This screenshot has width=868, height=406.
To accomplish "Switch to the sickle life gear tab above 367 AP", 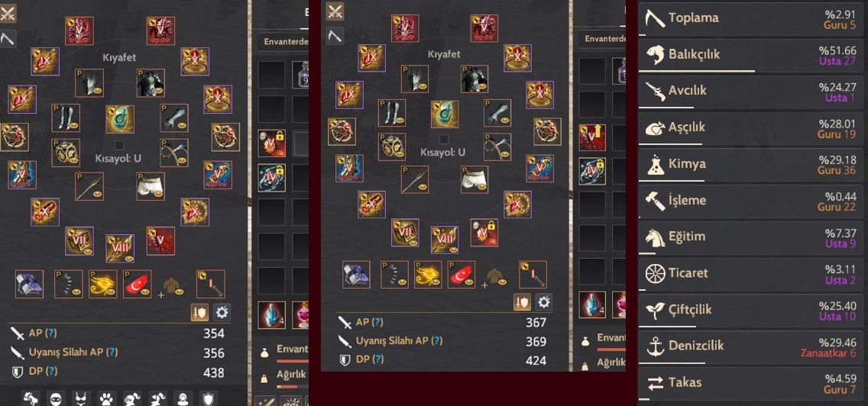I will (335, 36).
